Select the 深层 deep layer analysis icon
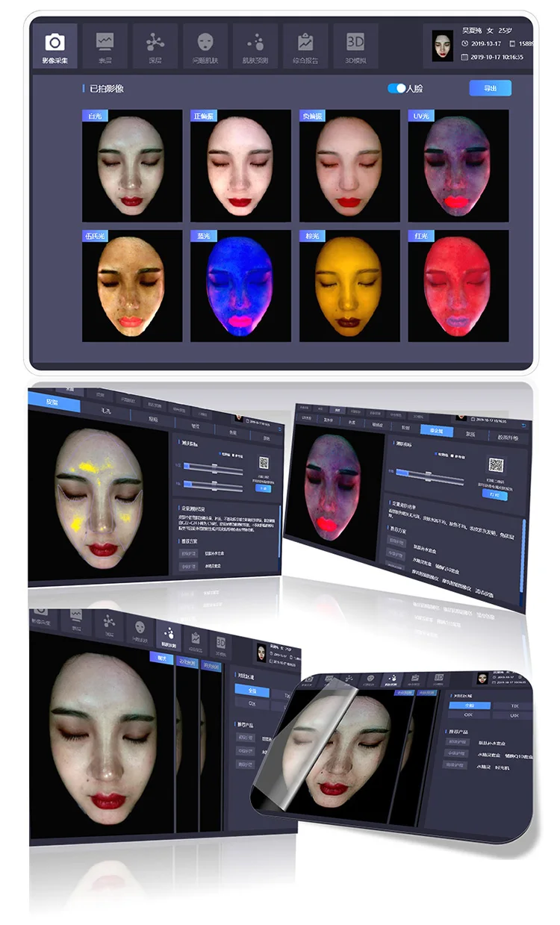Screen dimensions: 560x925 pyautogui.click(x=155, y=46)
